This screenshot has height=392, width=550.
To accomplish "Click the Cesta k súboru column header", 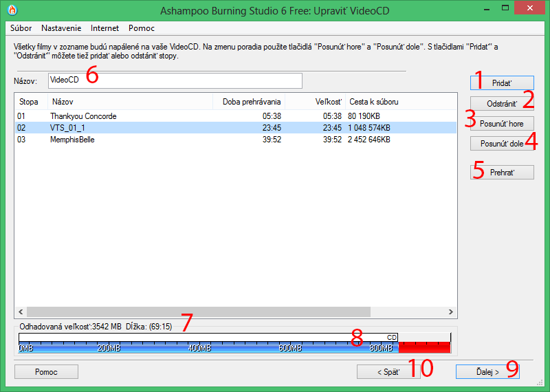I will tap(401, 102).
